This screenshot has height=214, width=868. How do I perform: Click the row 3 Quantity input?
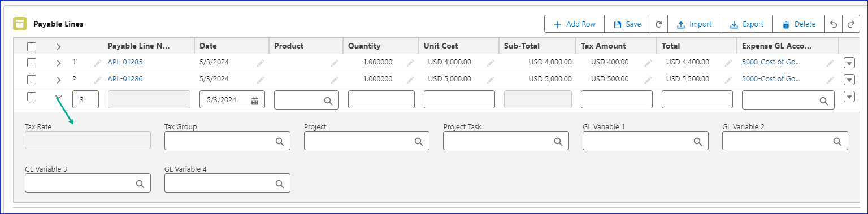coord(381,99)
